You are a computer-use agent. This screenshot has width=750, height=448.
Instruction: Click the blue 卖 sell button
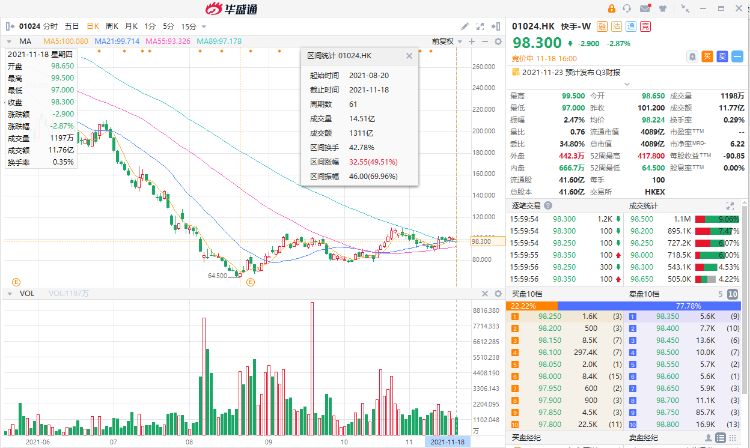[722, 57]
